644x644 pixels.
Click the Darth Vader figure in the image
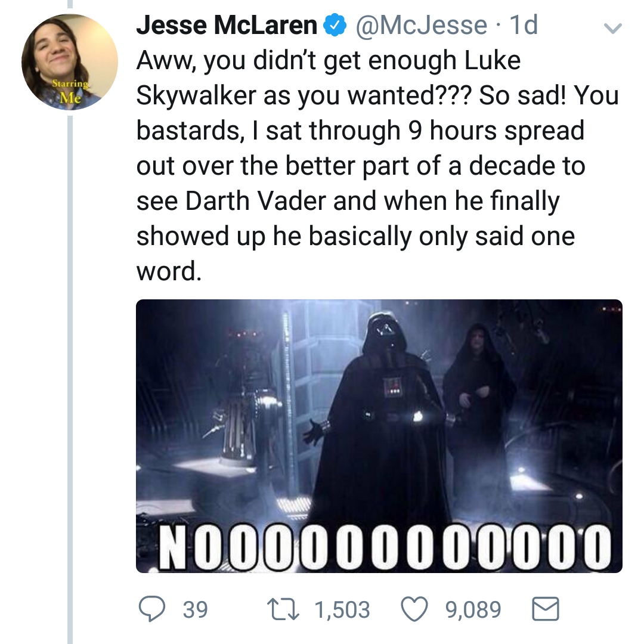click(x=382, y=417)
